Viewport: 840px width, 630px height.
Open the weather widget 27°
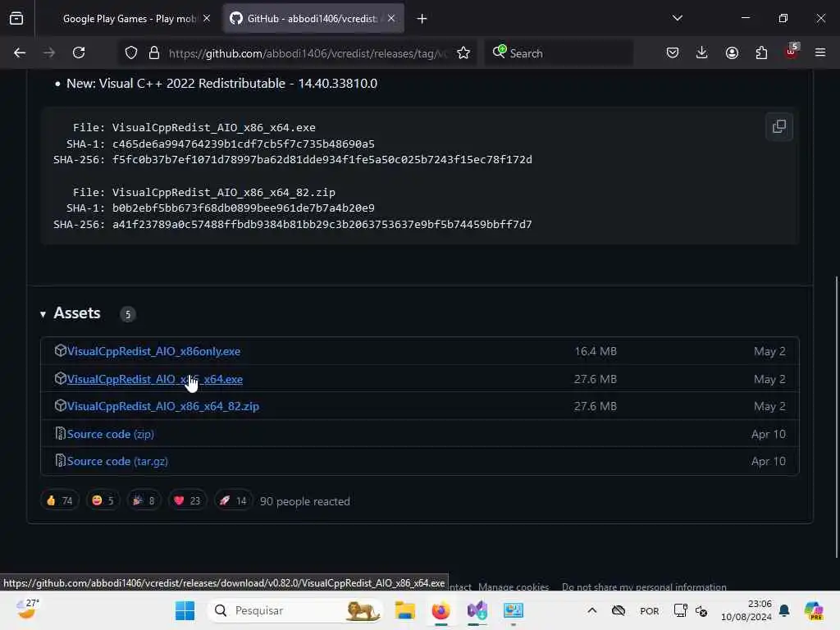pyautogui.click(x=28, y=609)
